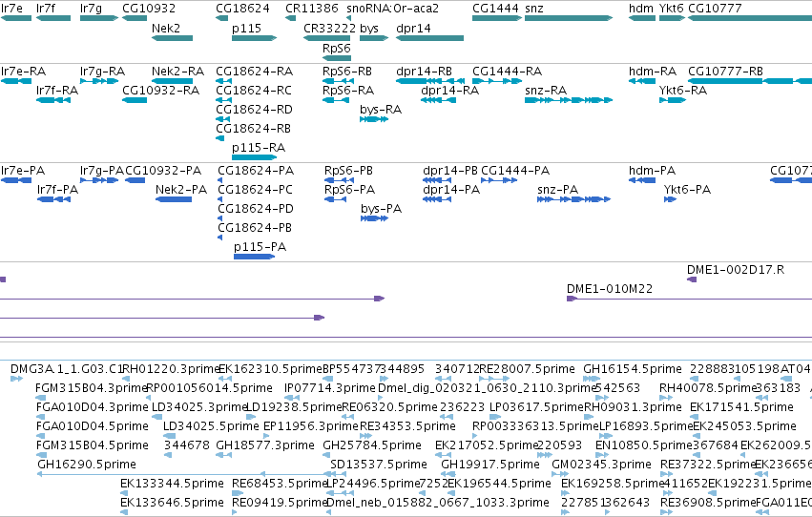Select the bys-RA transcript
The width and height of the screenshot is (812, 517).
pyautogui.click(x=374, y=119)
